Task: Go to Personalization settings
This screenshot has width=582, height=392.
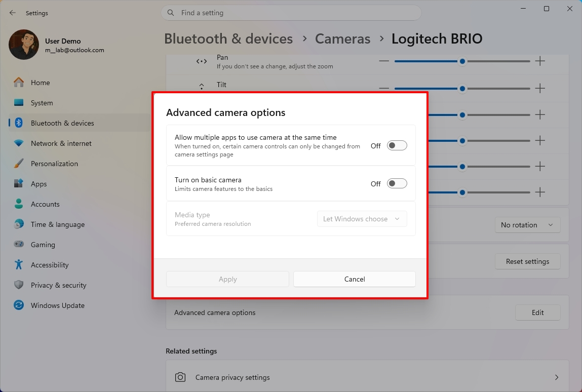Action: pyautogui.click(x=80, y=164)
